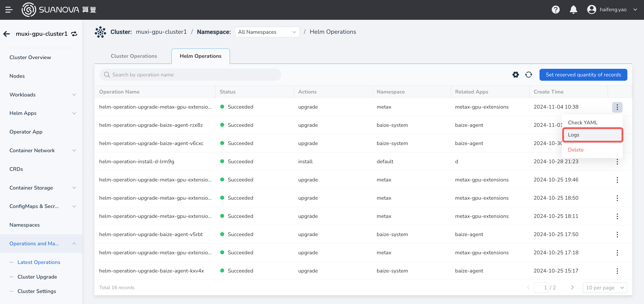Click the search magnifier icon
Screen dimensions: 644x304
point(107,75)
